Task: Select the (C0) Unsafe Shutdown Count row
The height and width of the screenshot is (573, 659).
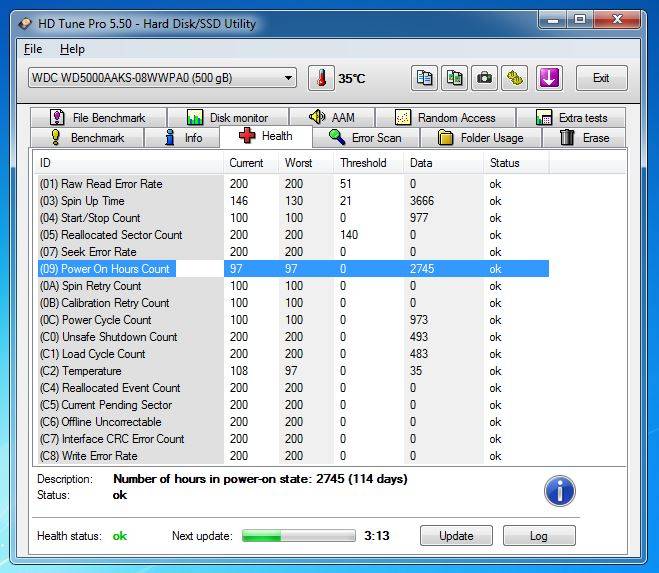Action: (293, 337)
